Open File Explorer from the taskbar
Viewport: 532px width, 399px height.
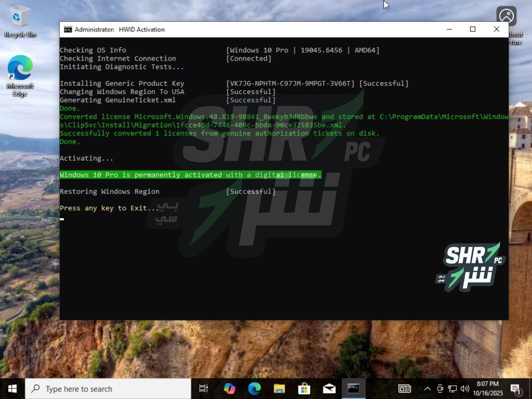tap(279, 389)
